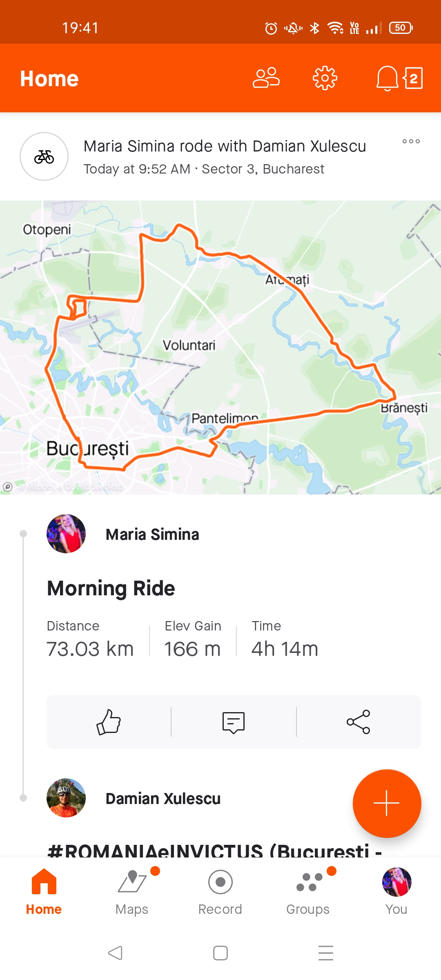The image size is (441, 980).
Task: Go to the You profile tab
Action: pos(396,892)
